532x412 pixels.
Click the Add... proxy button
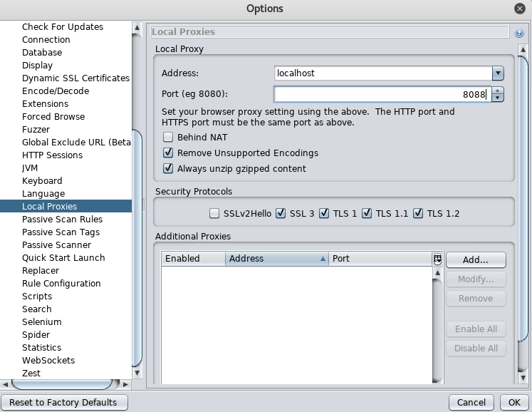[x=476, y=260]
